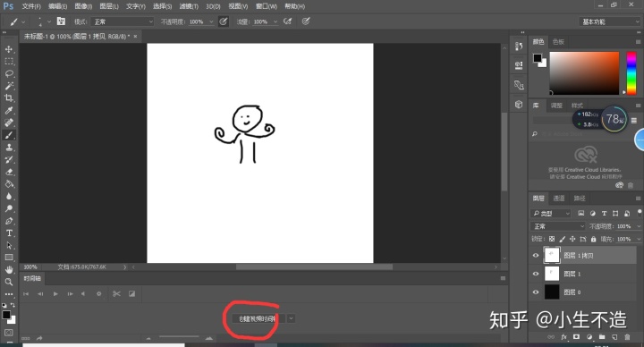Image resolution: width=644 pixels, height=347 pixels.
Task: Select the History Brush tool
Action: pos(9,160)
